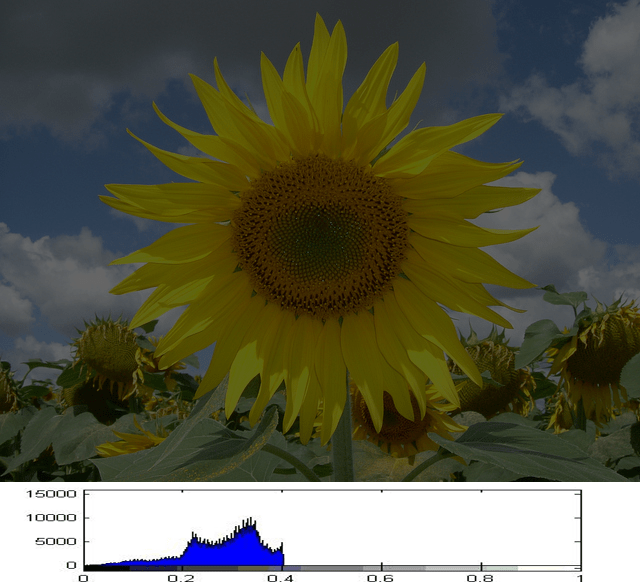Click the 0.8 label on the histogram x-axis
This screenshot has width=640, height=582.
click(x=480, y=577)
